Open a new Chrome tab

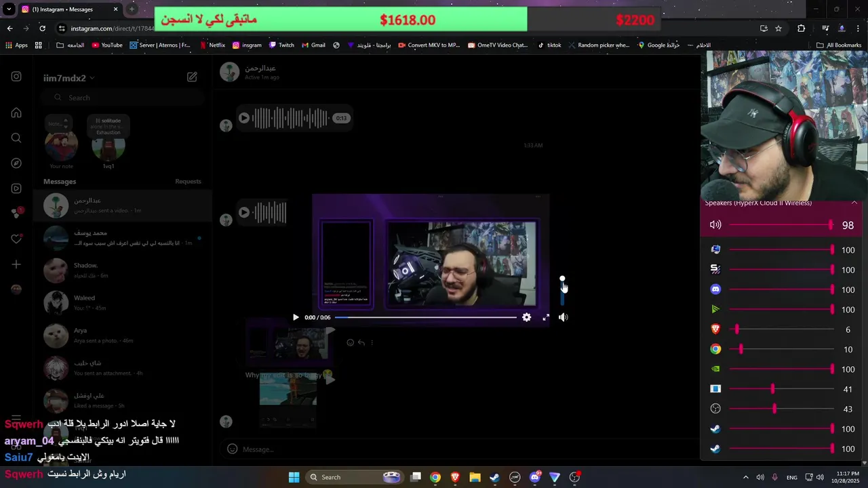132,9
